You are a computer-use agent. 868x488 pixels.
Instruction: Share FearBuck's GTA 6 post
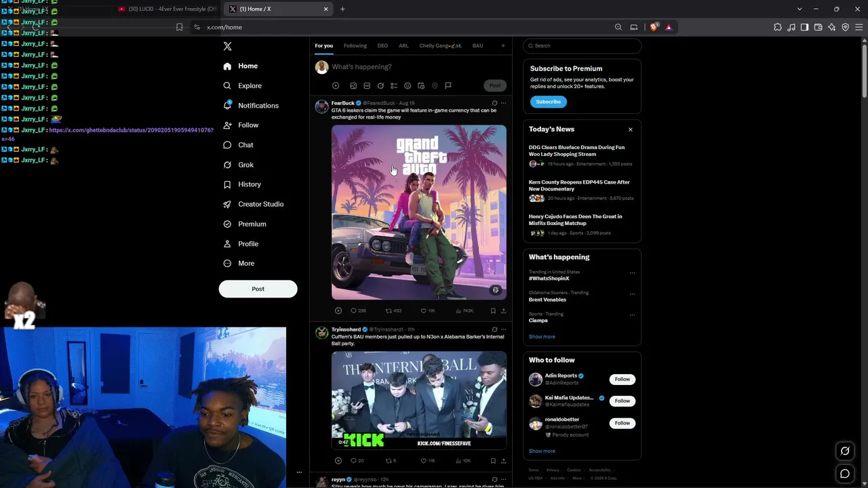[x=503, y=311]
